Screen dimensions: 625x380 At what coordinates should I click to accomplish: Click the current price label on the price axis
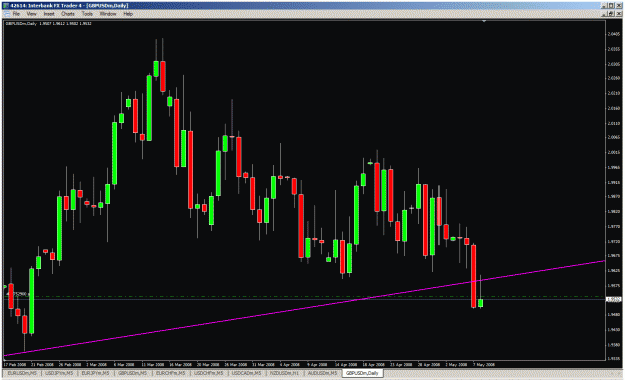tap(613, 299)
